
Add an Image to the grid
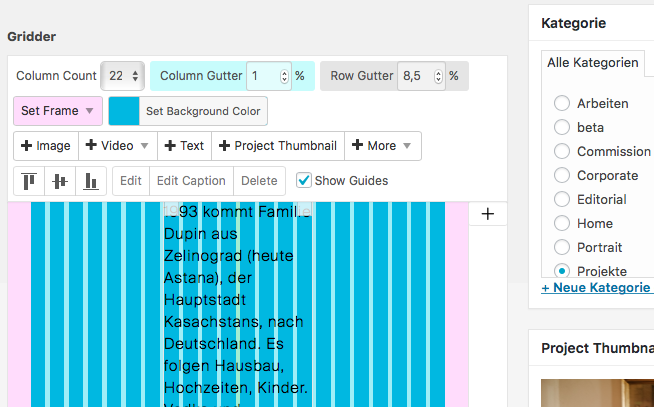(44, 146)
